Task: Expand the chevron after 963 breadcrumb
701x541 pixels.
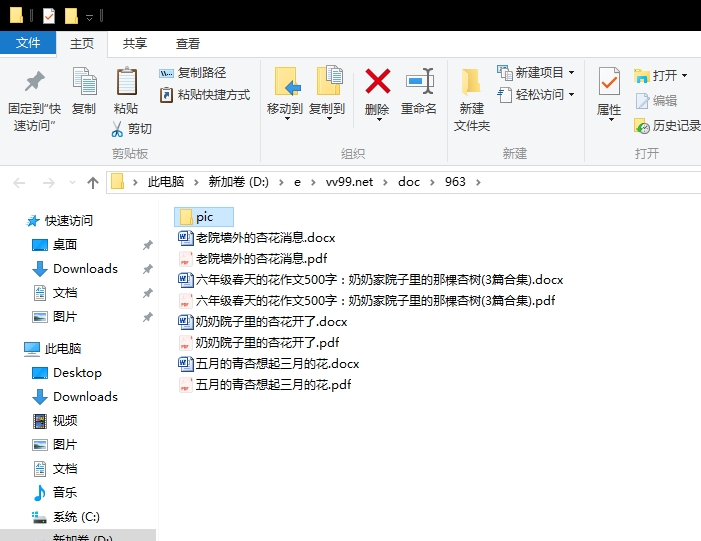Action: point(478,182)
